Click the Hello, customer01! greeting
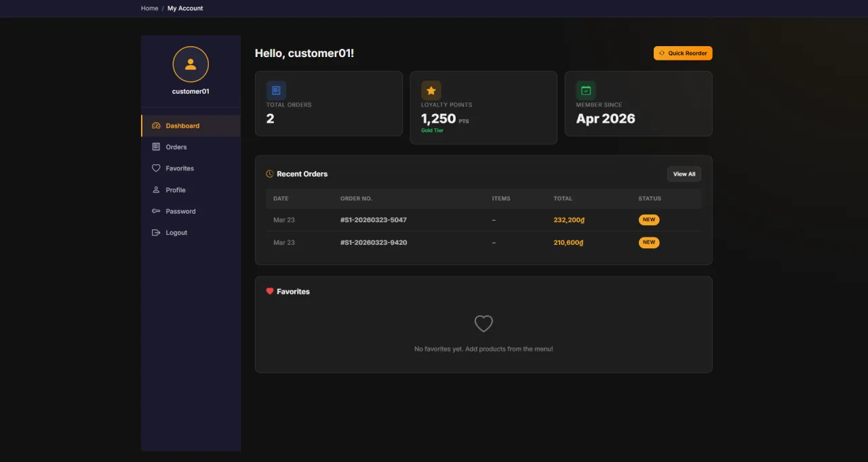The image size is (868, 462). click(x=304, y=53)
